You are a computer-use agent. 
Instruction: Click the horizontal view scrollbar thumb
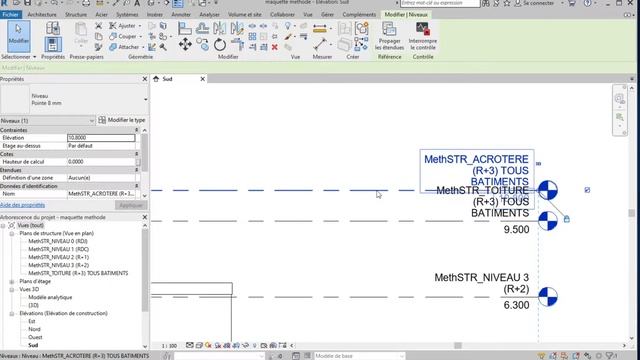(x=458, y=345)
